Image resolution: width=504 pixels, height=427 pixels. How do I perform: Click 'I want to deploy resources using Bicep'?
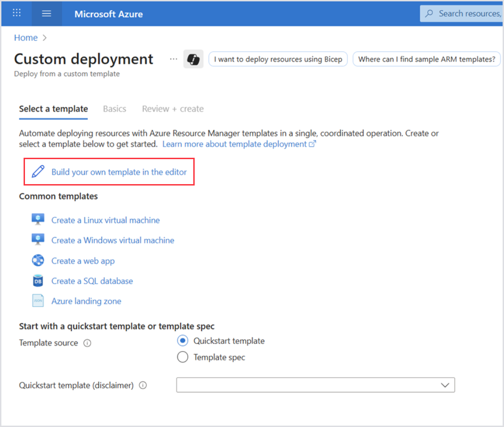[x=278, y=59]
